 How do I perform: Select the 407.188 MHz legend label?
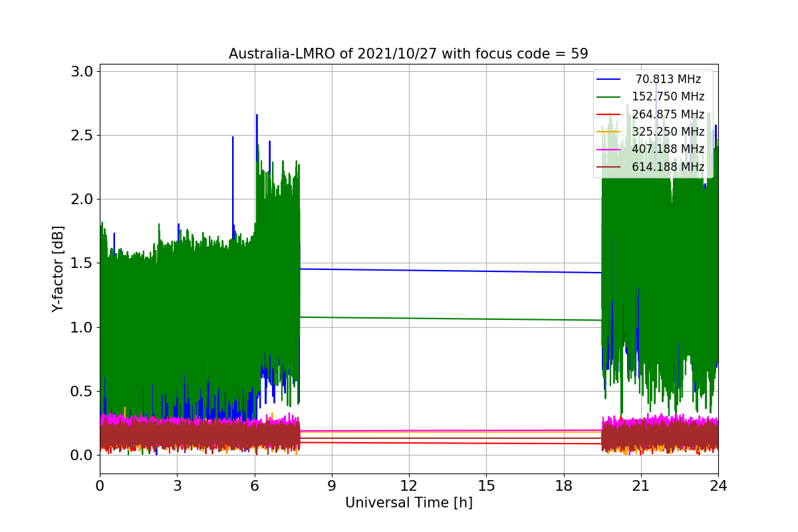(668, 149)
